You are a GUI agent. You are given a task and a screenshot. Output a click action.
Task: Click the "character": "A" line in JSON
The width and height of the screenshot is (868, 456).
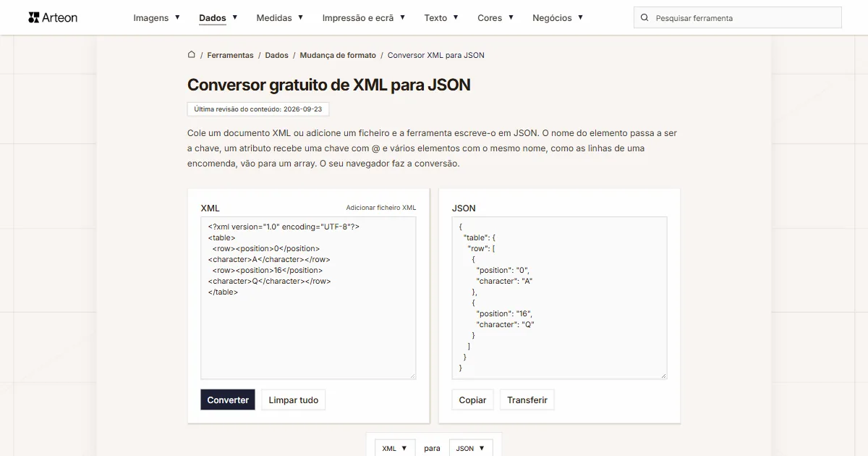coord(504,281)
